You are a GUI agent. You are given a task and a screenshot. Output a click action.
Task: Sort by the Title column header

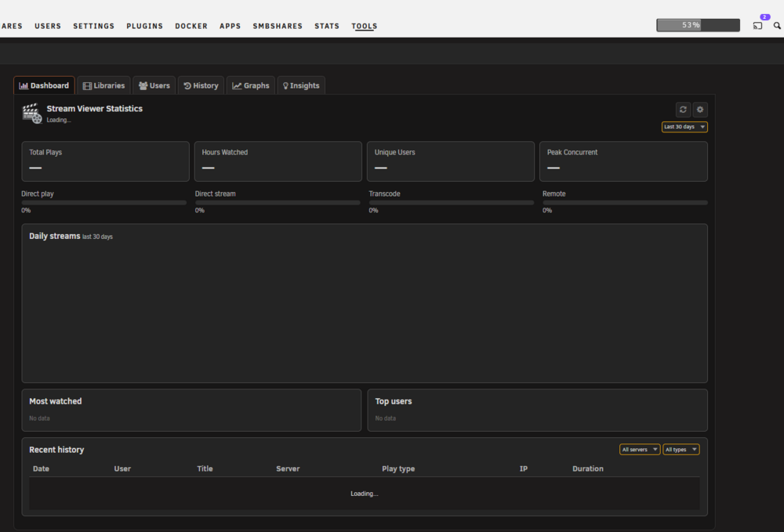click(205, 469)
